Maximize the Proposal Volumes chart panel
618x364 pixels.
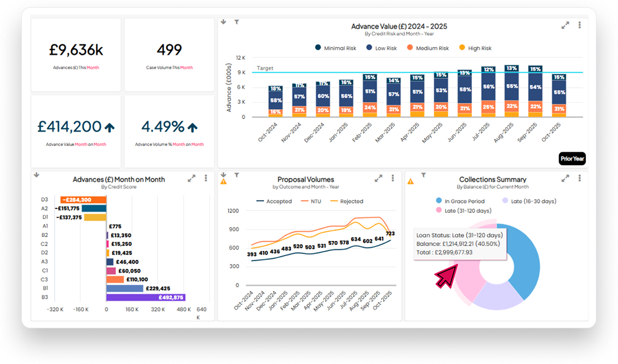pos(378,178)
